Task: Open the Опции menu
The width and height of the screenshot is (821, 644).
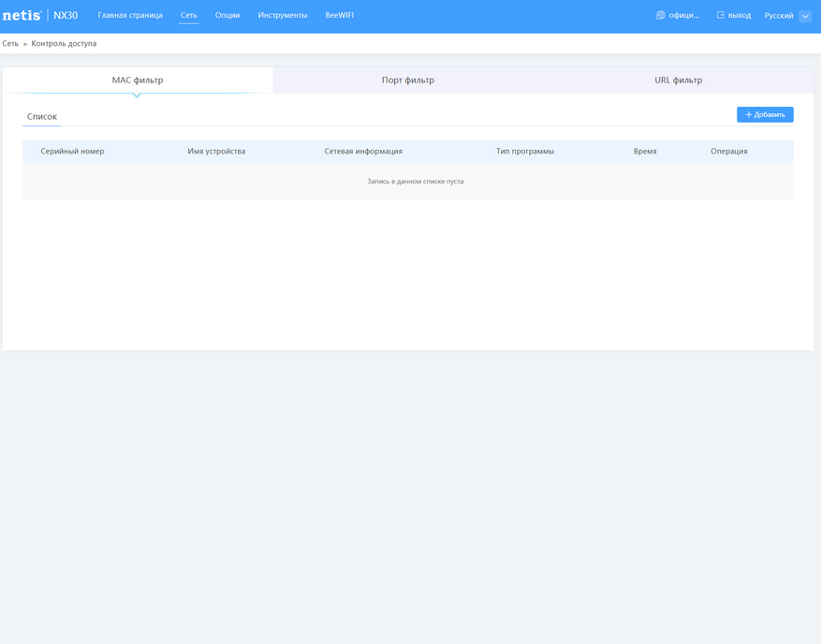Action: pyautogui.click(x=227, y=15)
